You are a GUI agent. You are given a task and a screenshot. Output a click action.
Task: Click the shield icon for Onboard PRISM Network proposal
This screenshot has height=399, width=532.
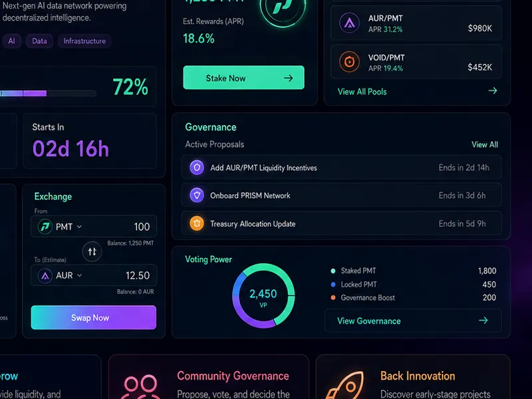pos(197,196)
